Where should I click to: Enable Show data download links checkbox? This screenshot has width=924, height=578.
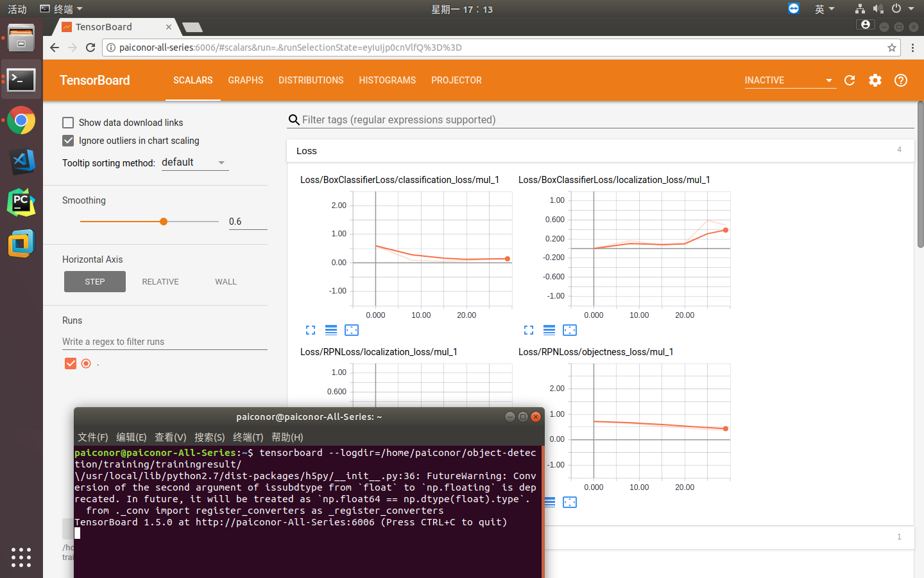[x=68, y=123]
